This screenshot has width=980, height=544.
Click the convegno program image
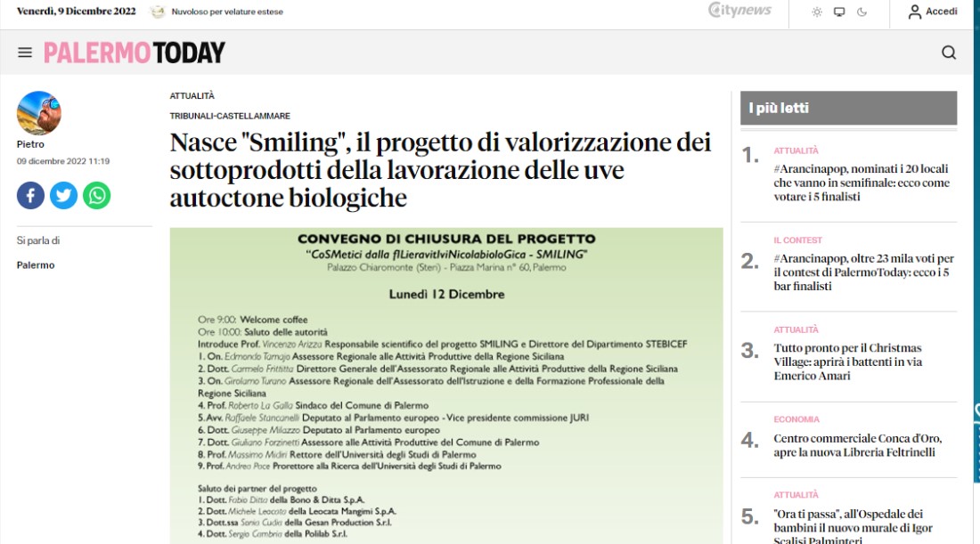coord(446,386)
